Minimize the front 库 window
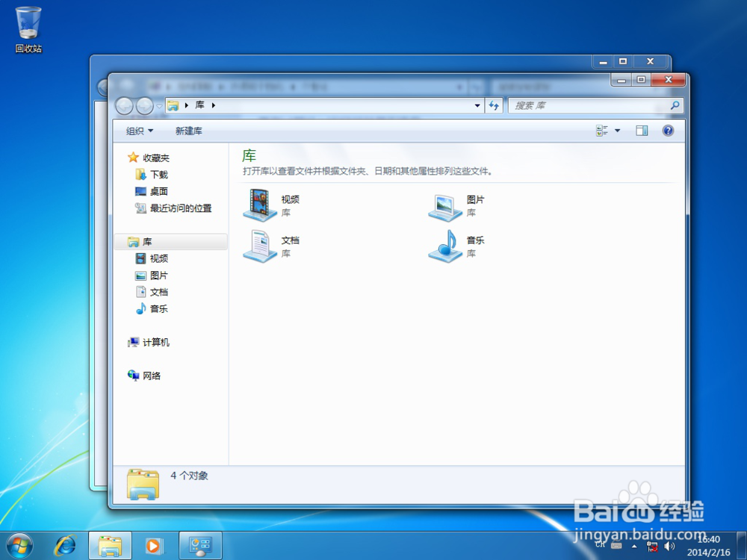The width and height of the screenshot is (747, 560). coord(622,80)
